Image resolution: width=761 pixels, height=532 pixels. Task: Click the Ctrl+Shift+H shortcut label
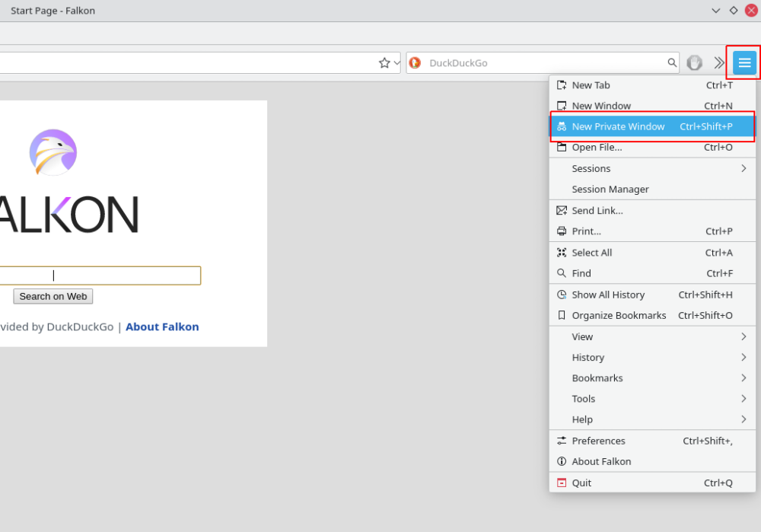click(705, 295)
